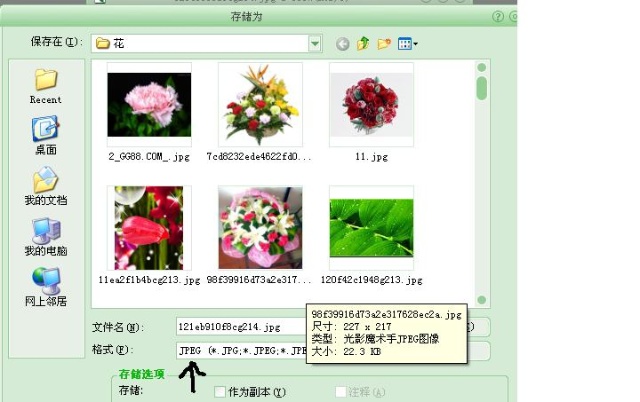Create a new folder using toolbar icon
The height and width of the screenshot is (402, 640).
[x=383, y=43]
